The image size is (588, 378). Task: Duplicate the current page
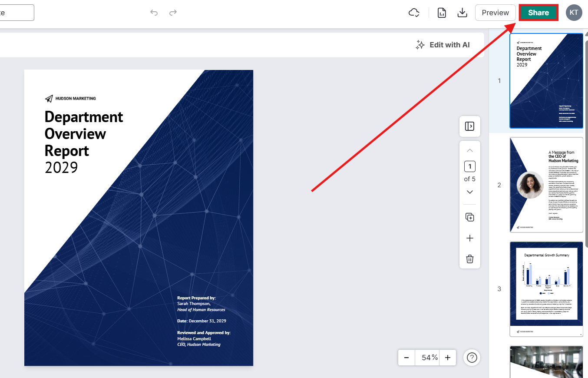[469, 217]
